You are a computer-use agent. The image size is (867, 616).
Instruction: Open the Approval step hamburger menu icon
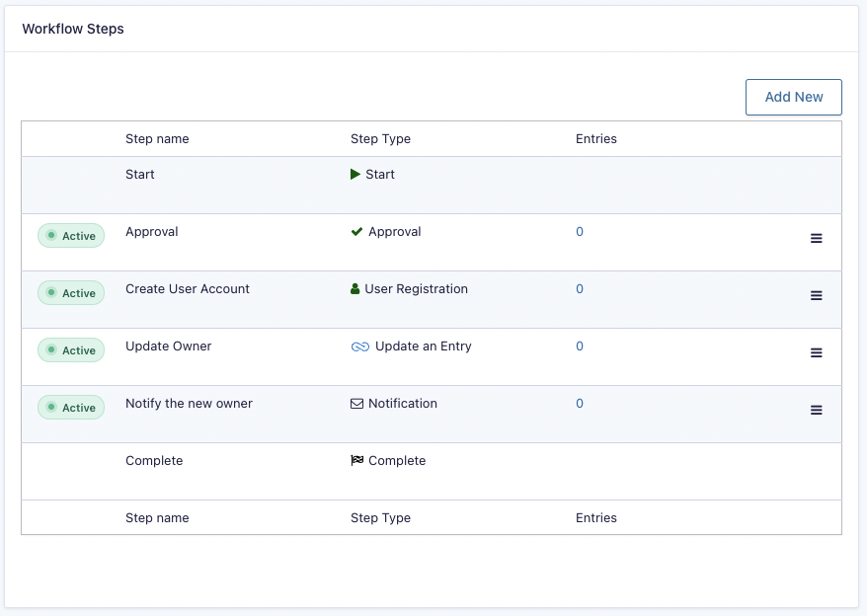816,238
